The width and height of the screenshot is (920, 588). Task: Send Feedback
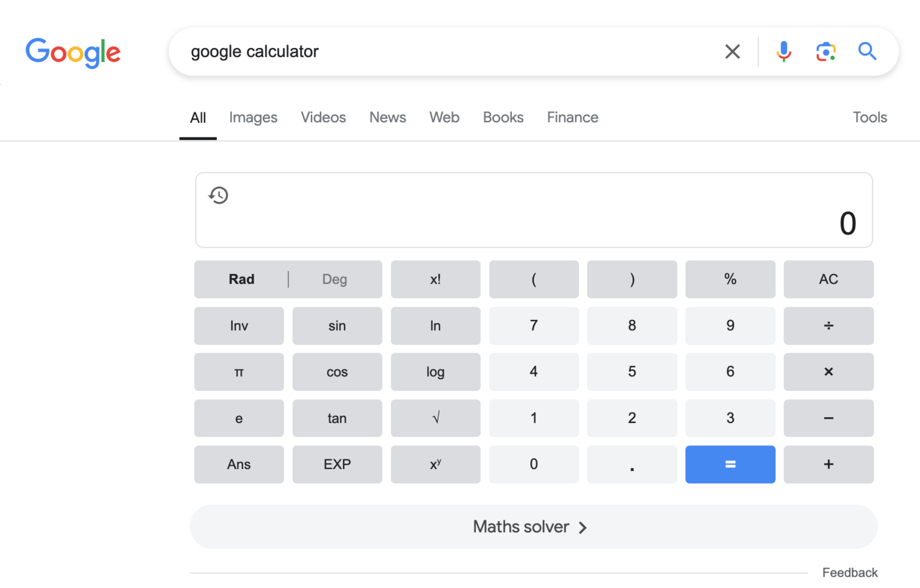850,572
